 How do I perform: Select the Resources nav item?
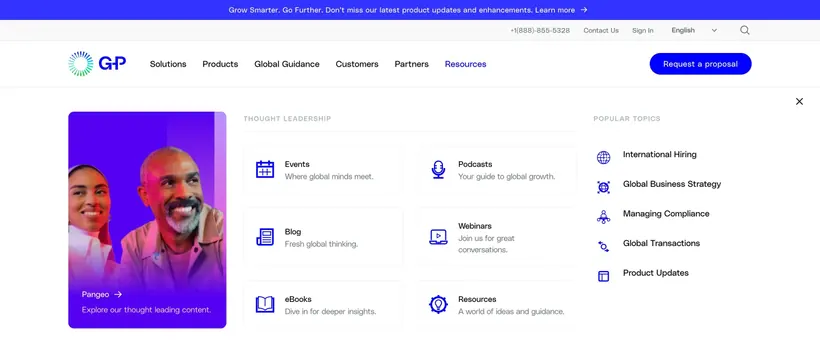pyautogui.click(x=465, y=64)
